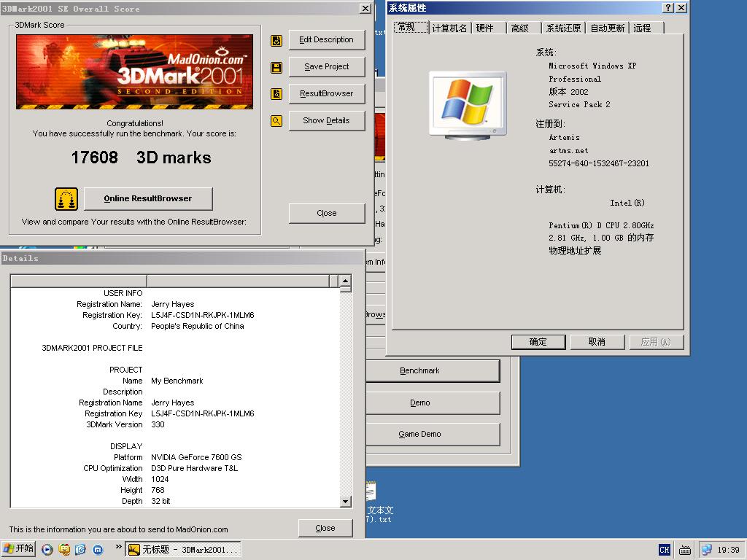This screenshot has height=560, width=747.
Task: Switch to 硬件 tab
Action: (487, 28)
